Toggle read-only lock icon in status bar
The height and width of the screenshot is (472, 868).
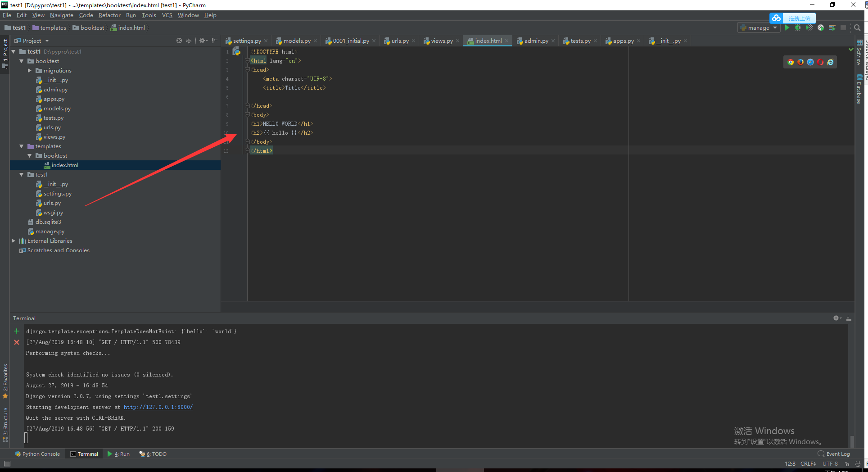[x=847, y=464]
